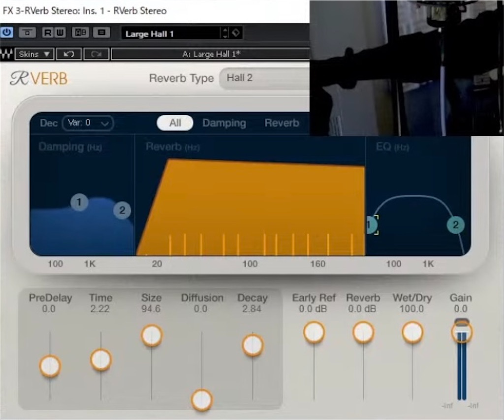
Task: Click the Decay value 2.84
Action: coord(252,309)
